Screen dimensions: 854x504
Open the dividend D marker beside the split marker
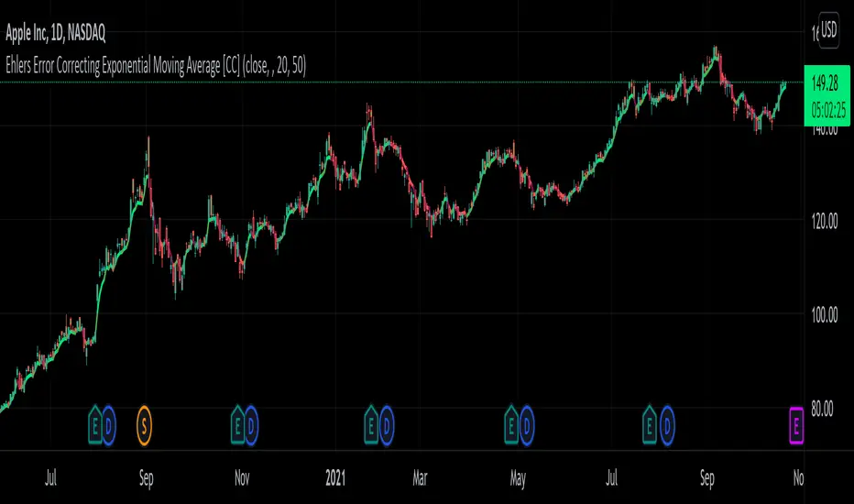pos(108,425)
